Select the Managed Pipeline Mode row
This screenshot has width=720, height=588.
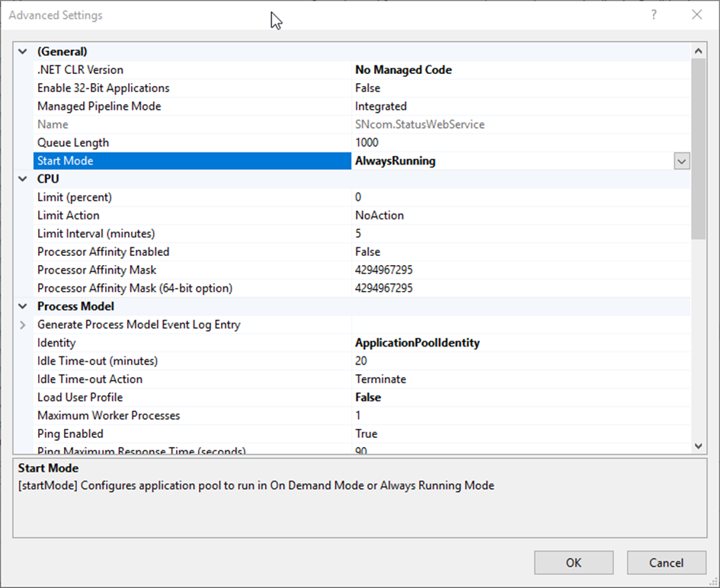tap(99, 107)
